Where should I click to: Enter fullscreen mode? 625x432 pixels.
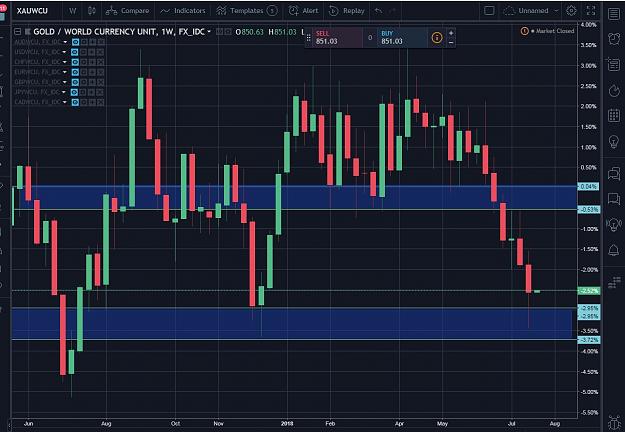[x=591, y=11]
